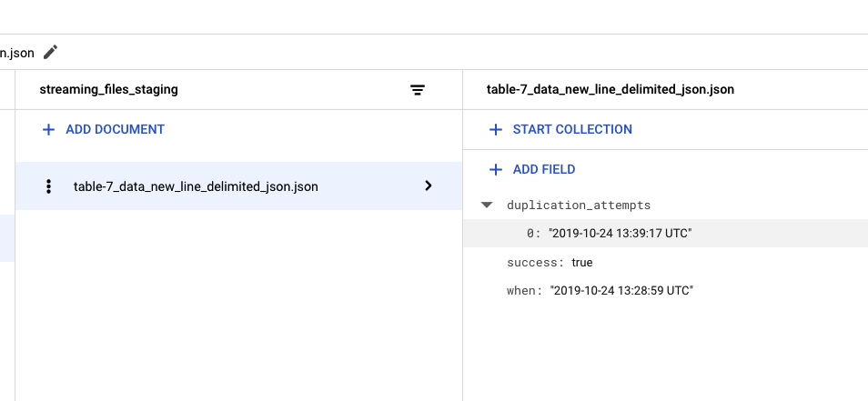The height and width of the screenshot is (401, 868).
Task: Click the plus icon beside ADD FIELD
Action: pos(496,169)
